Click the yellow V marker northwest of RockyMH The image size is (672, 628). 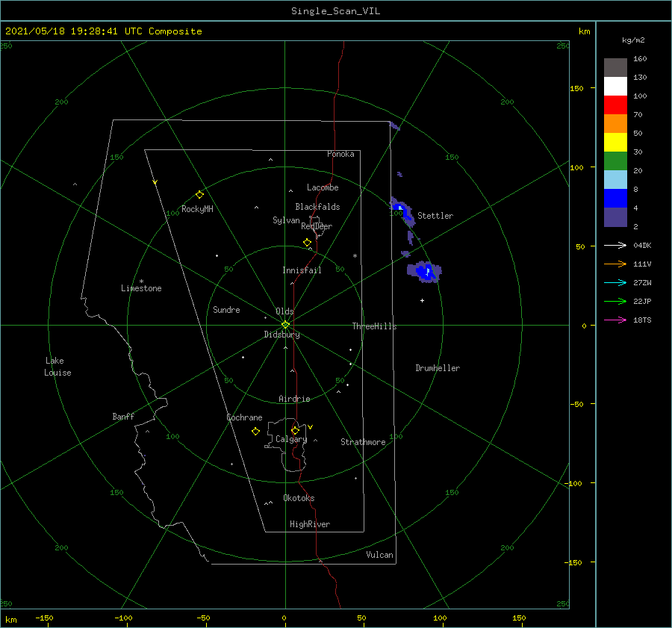pyautogui.click(x=155, y=182)
